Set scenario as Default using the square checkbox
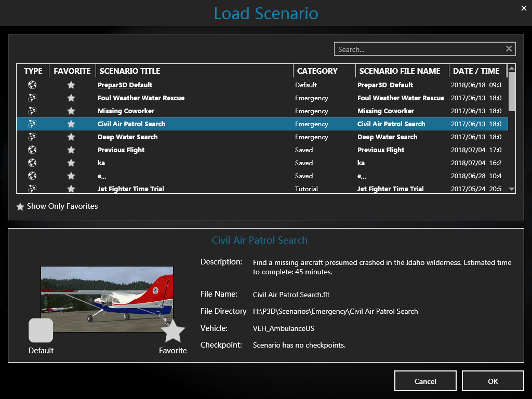Screen dimensions: 532x399 pos(41,330)
